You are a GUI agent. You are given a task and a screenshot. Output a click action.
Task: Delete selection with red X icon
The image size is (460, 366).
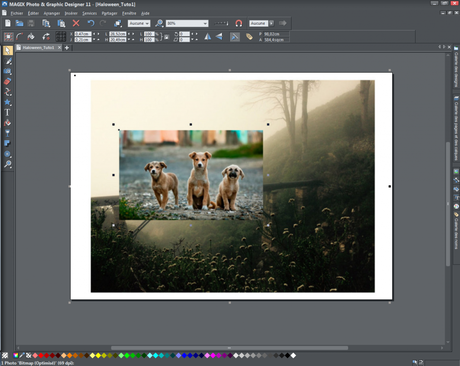click(x=76, y=23)
